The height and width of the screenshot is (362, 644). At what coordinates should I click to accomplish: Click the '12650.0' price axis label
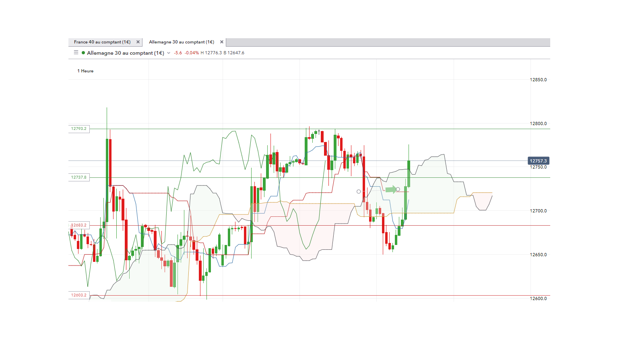coord(539,255)
